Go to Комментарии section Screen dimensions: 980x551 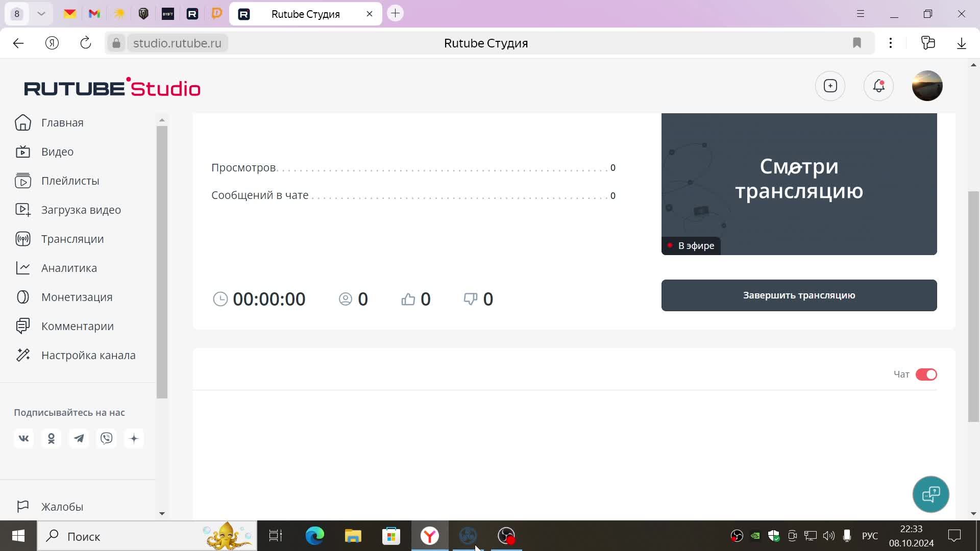[64, 327]
